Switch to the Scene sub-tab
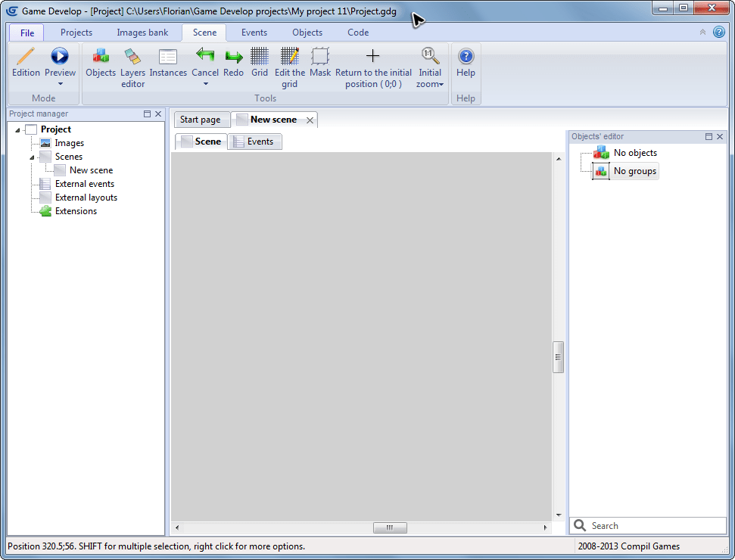Screen dimensions: 735x560 coord(201,142)
